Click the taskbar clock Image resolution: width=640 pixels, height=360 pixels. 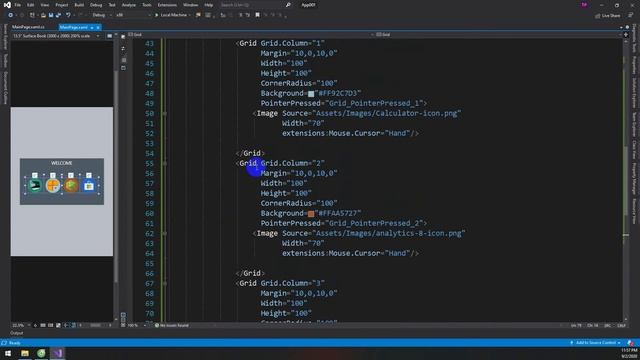point(629,353)
